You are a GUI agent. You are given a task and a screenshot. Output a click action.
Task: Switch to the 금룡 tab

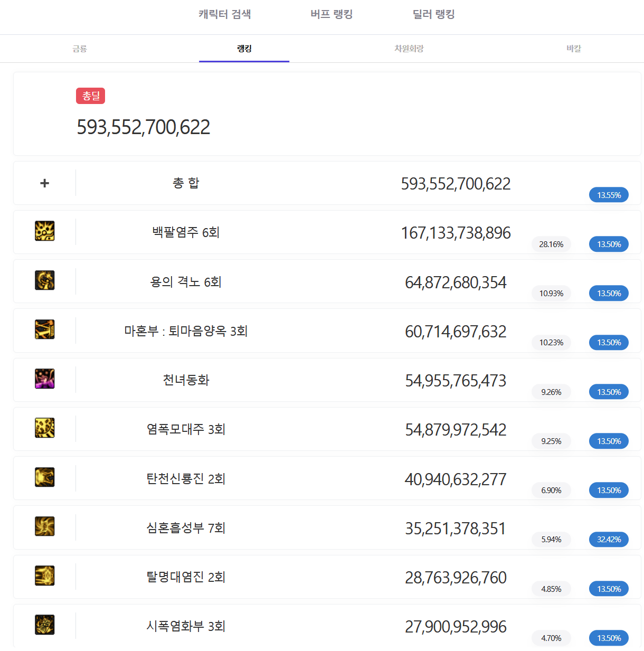pos(80,49)
